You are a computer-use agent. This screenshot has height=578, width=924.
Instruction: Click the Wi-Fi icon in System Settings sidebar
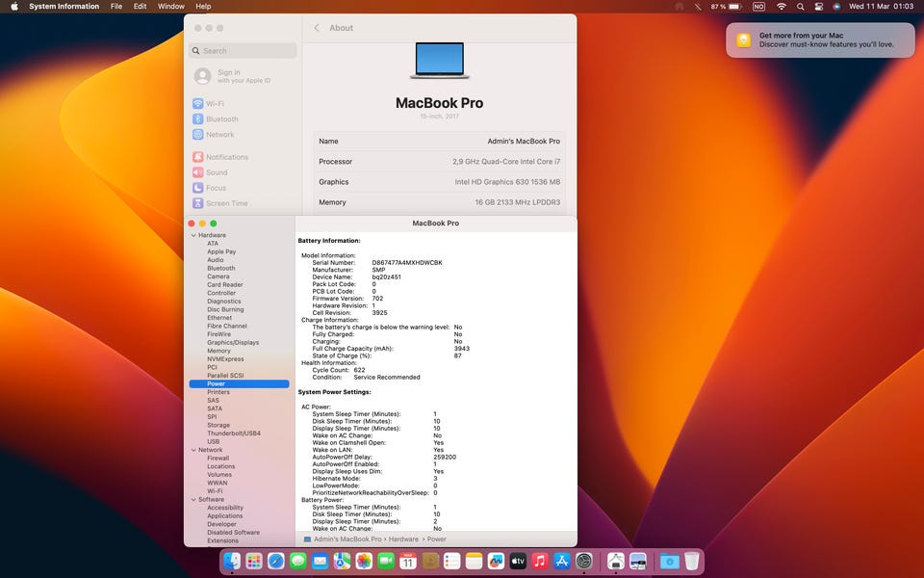(198, 104)
